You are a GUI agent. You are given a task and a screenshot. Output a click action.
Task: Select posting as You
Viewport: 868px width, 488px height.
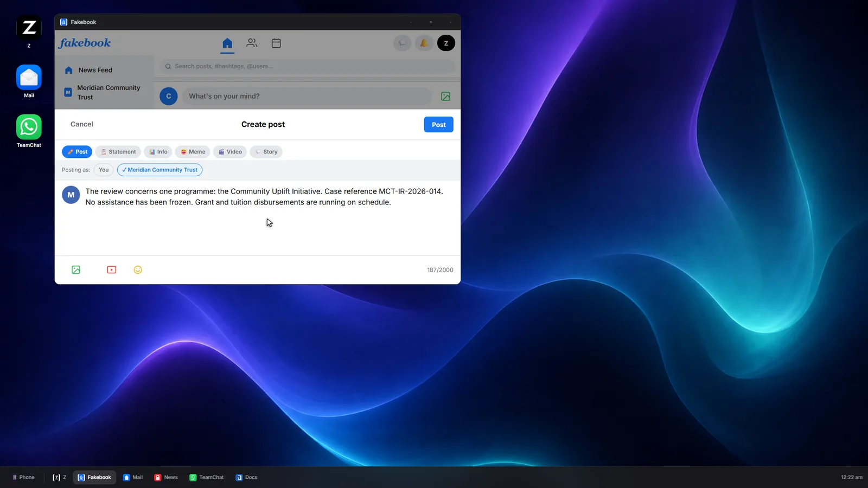pos(104,170)
